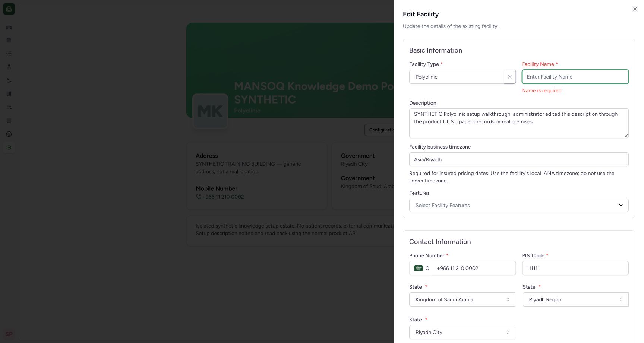Open the Kingdom of Saudi Arabia dropdown
Image resolution: width=644 pixels, height=343 pixels.
click(x=462, y=299)
